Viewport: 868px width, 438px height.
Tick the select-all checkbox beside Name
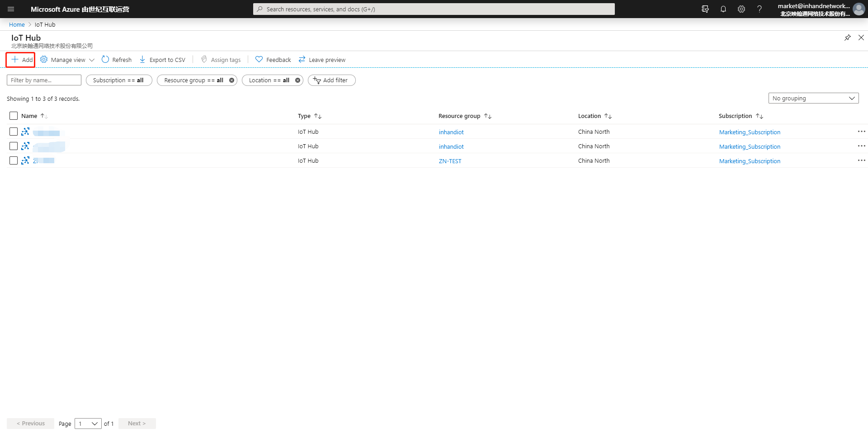coord(14,116)
